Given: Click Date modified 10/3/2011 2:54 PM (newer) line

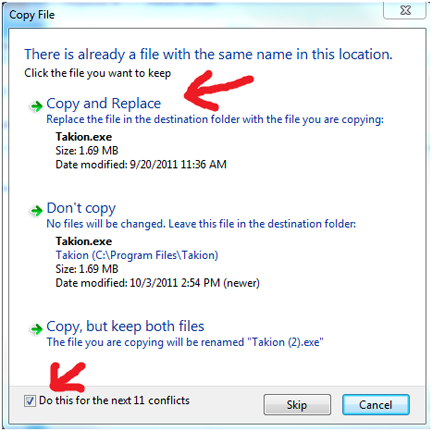Looking at the screenshot, I should 157,283.
